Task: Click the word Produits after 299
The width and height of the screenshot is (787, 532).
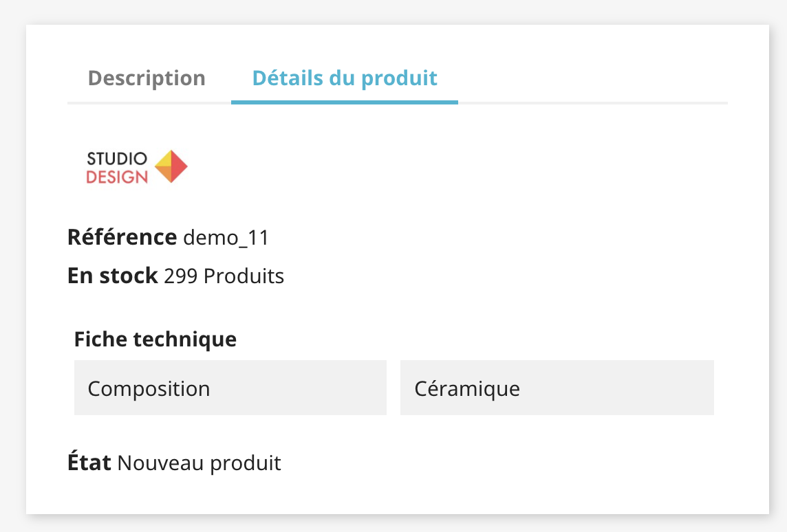Action: (244, 276)
